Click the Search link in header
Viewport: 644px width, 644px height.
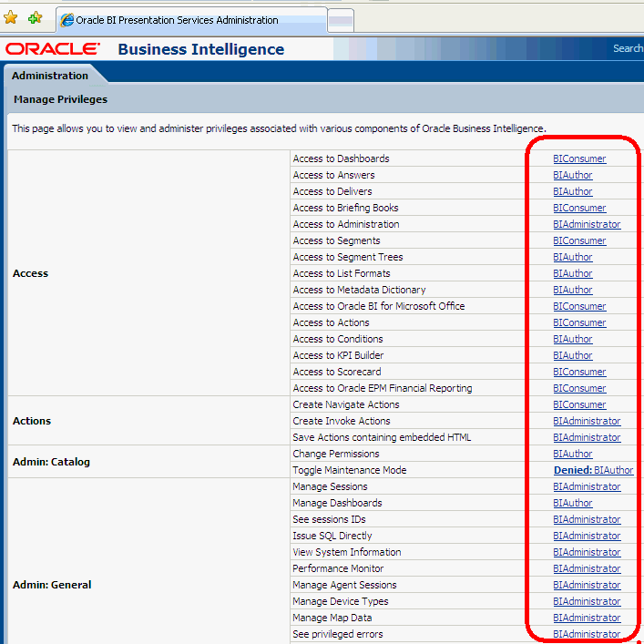[628, 48]
